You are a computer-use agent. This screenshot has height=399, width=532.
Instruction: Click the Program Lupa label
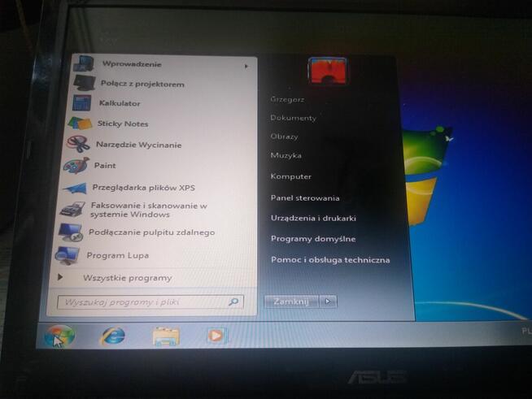point(118,255)
